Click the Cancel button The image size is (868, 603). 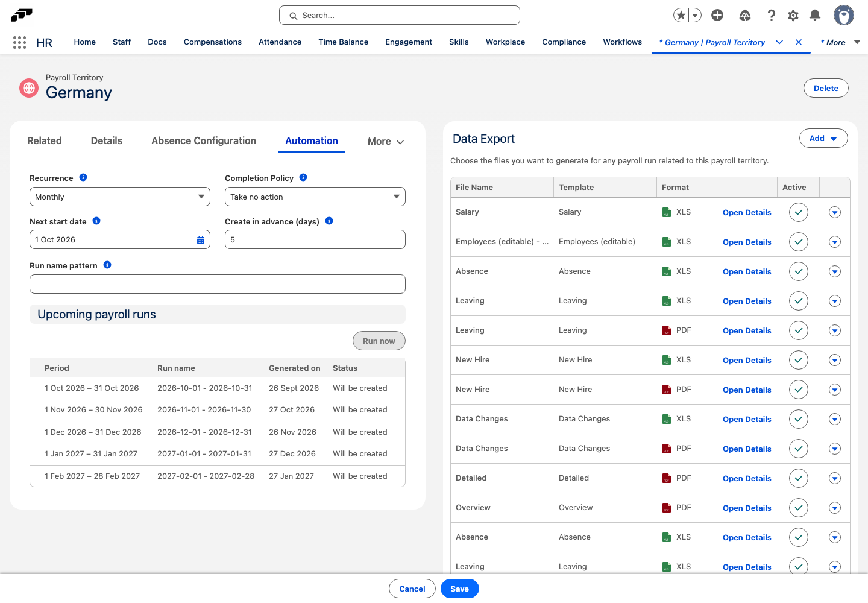click(x=412, y=589)
